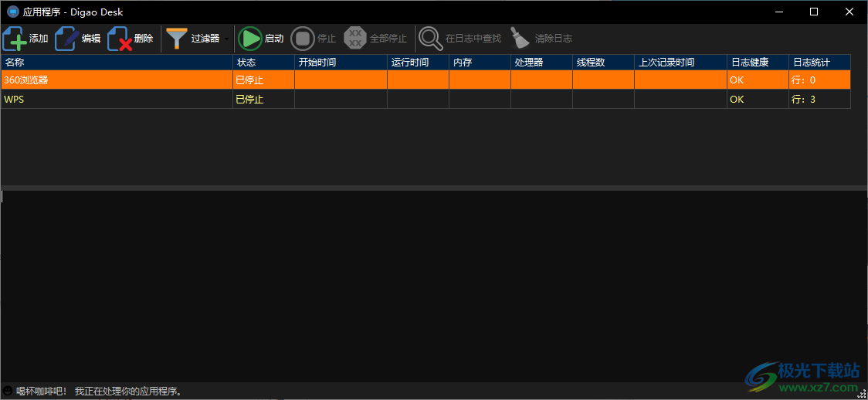Click the 停止 stop icon
868x400 pixels.
point(303,39)
